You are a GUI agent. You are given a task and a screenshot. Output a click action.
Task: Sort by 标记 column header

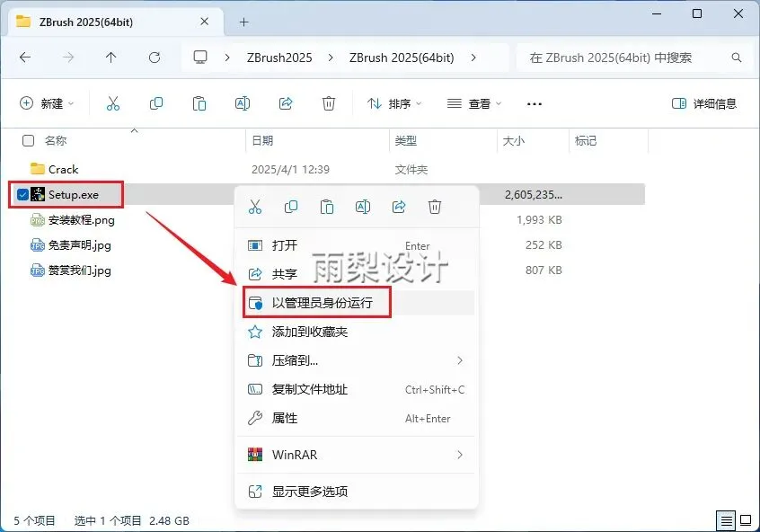586,140
